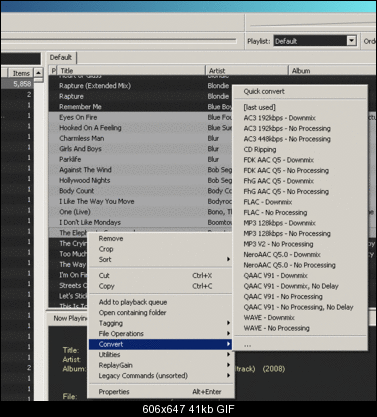The height and width of the screenshot is (417, 377).
Task: Select the 'Remember Me' track row
Action: point(140,107)
